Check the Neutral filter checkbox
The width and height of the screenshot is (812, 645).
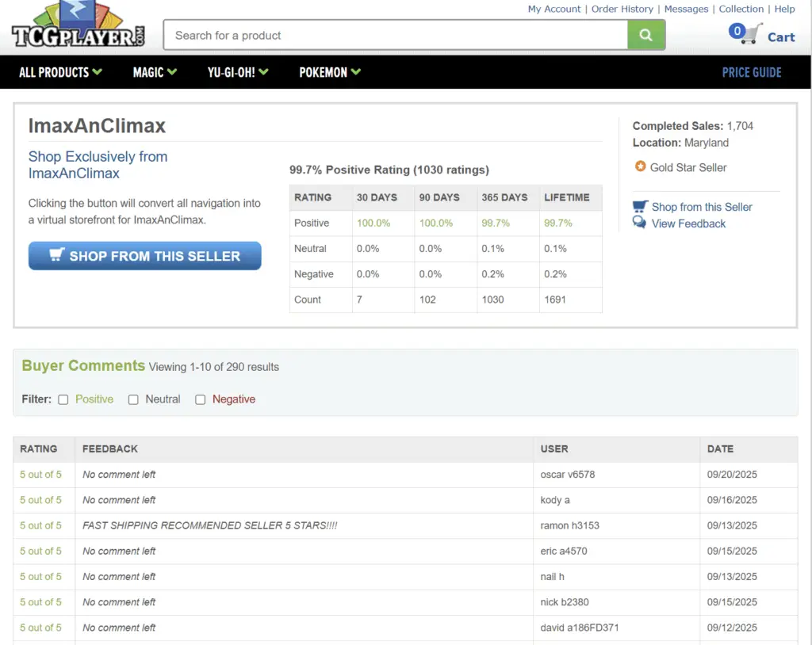[133, 399]
